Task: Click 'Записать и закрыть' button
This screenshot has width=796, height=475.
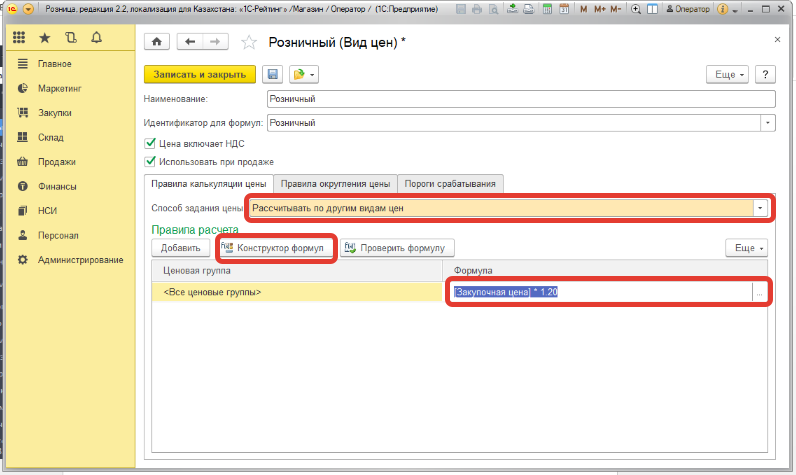Action: pyautogui.click(x=200, y=75)
